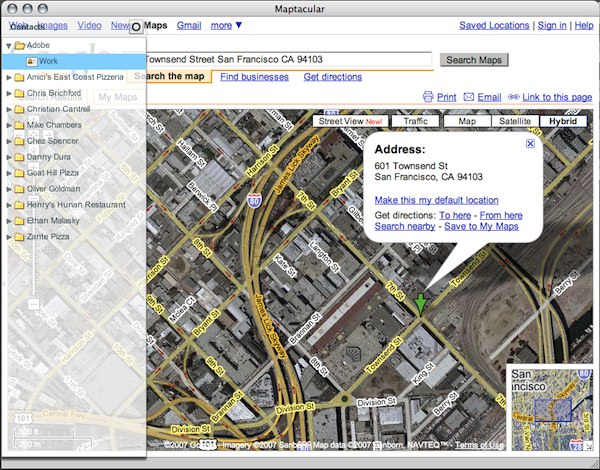This screenshot has height=470, width=600.
Task: Click the green arrow map marker
Action: click(421, 305)
